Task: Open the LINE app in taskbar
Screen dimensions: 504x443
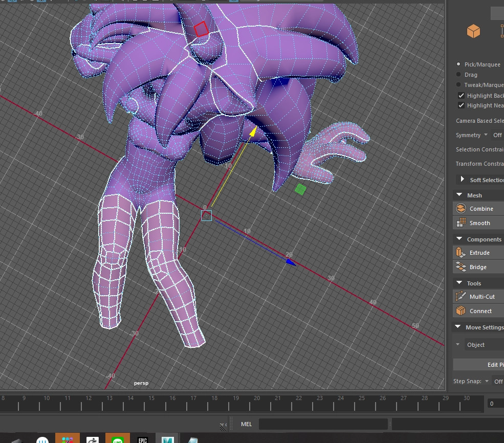Action: pos(117,439)
